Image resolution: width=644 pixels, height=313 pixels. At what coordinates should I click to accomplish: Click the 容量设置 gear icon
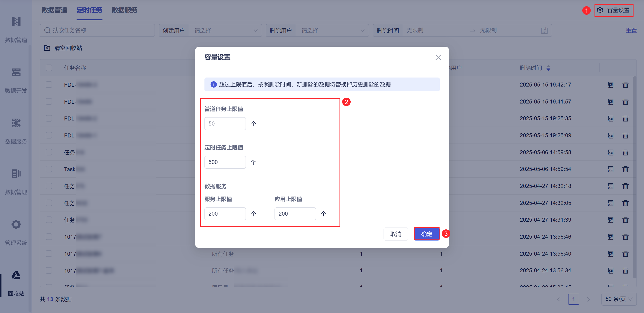[600, 10]
